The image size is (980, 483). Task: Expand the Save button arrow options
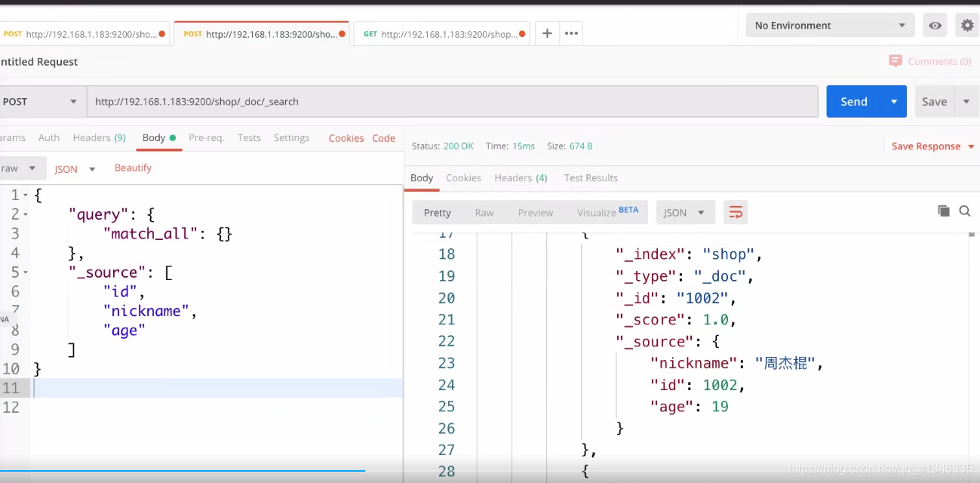click(x=966, y=101)
